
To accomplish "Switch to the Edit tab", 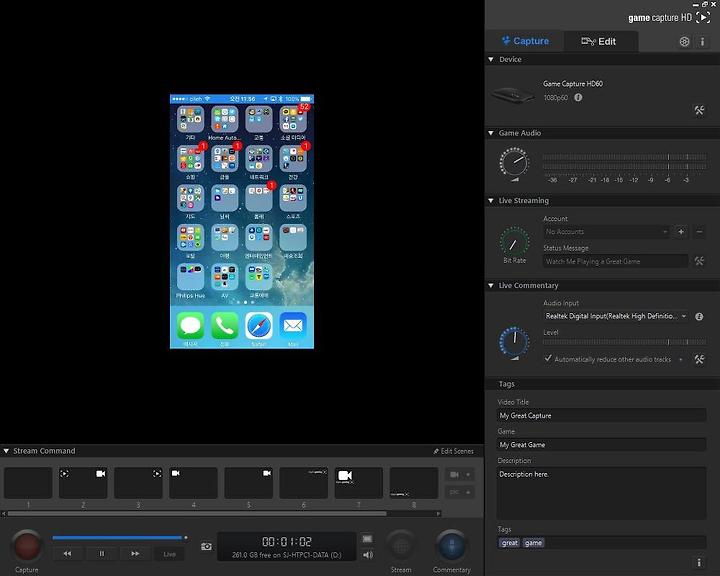I will point(600,41).
